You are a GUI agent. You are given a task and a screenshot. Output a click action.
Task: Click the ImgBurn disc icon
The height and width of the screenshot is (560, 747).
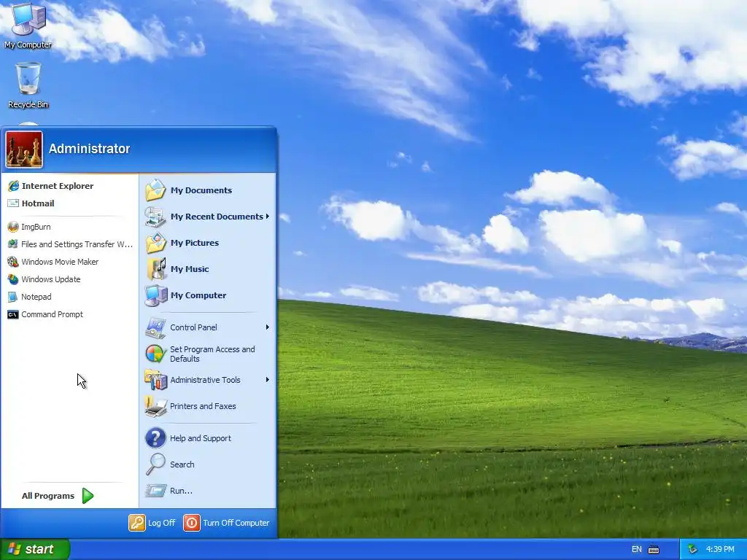[13, 227]
